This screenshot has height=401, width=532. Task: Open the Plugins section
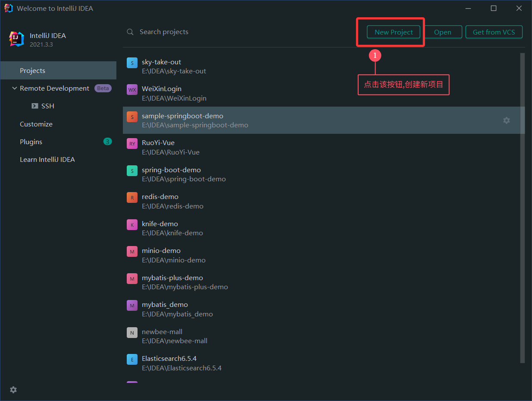coord(31,142)
